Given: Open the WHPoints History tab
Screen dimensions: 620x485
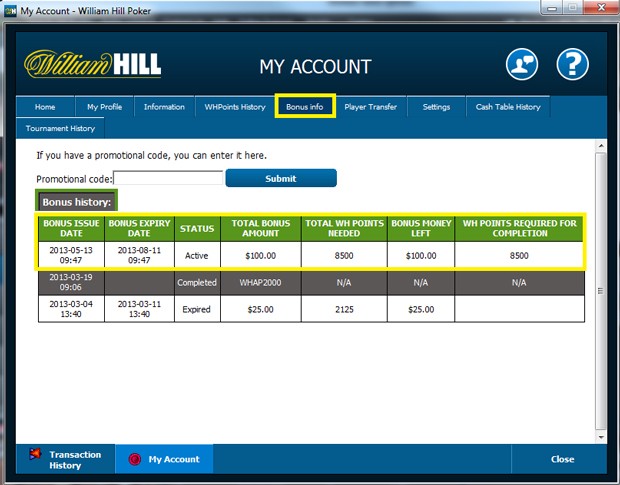Looking at the screenshot, I should click(x=235, y=107).
